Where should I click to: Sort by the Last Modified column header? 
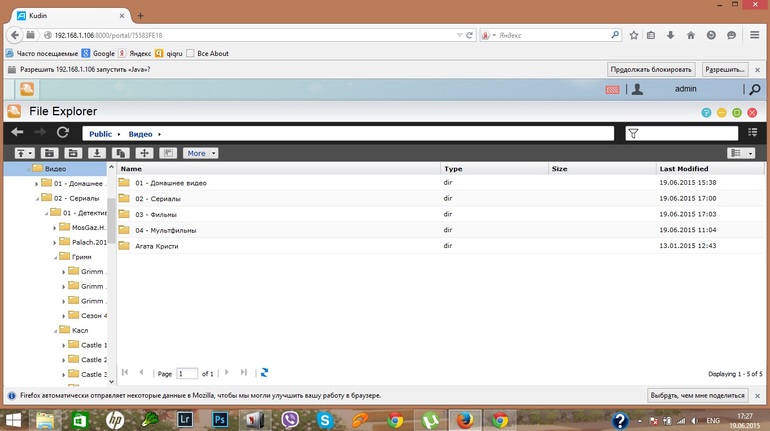pos(684,169)
